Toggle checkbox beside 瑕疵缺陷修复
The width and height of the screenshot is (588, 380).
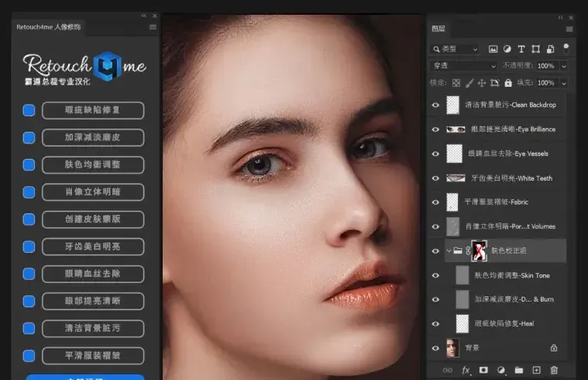[29, 110]
